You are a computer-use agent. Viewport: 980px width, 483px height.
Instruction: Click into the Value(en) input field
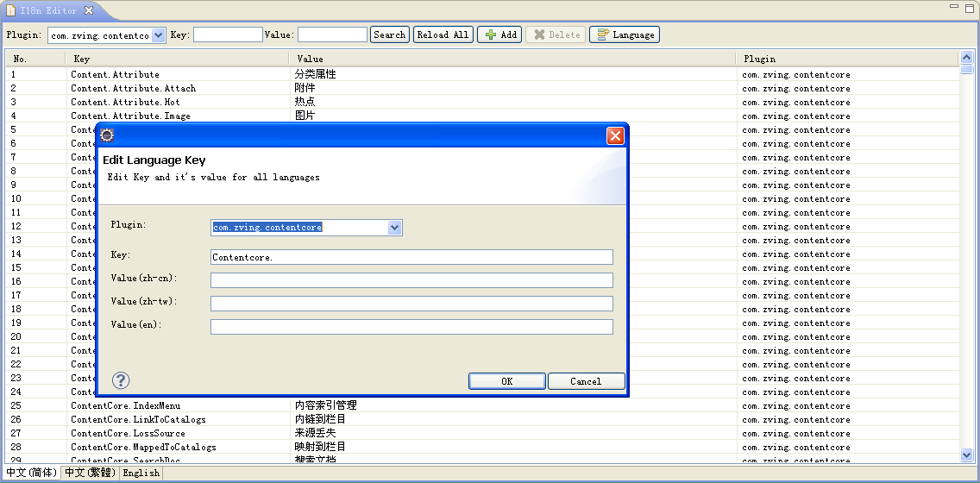(411, 327)
